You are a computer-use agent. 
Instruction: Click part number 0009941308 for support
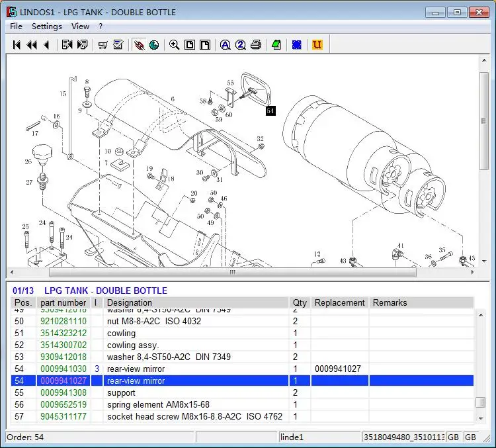click(63, 392)
